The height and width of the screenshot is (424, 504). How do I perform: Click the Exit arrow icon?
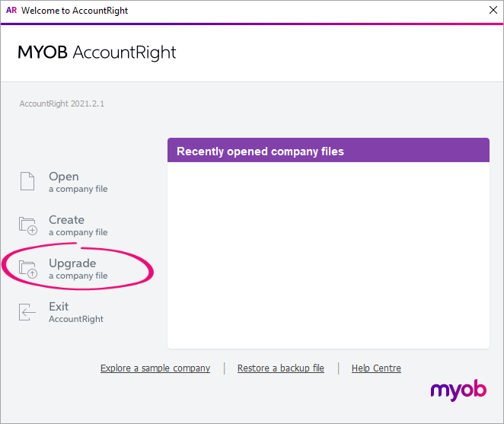point(27,312)
